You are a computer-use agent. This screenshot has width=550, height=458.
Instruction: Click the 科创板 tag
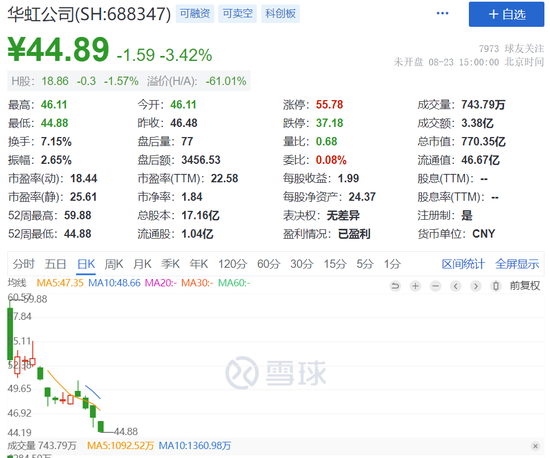point(280,14)
